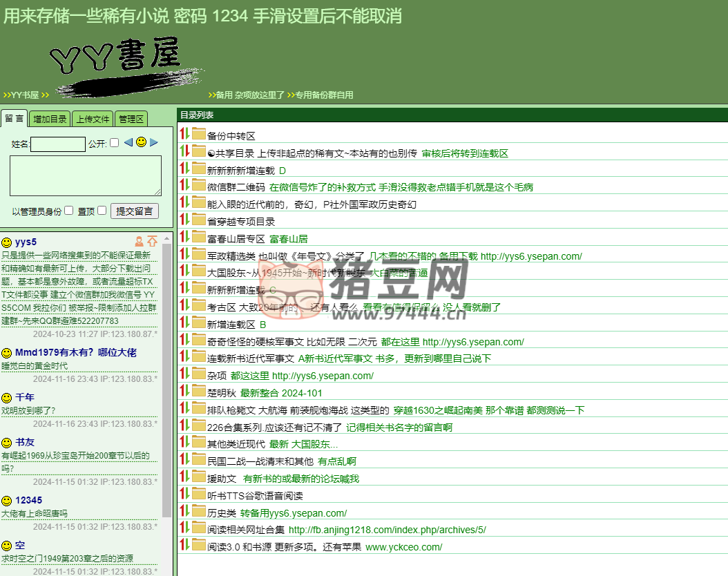Switch to the 增加目录 tab
This screenshot has height=576, width=728.
click(x=49, y=118)
